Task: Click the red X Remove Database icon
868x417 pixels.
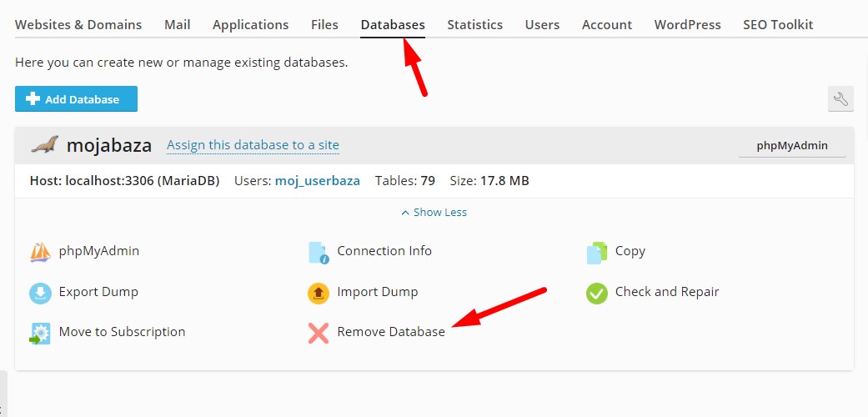Action: (319, 334)
